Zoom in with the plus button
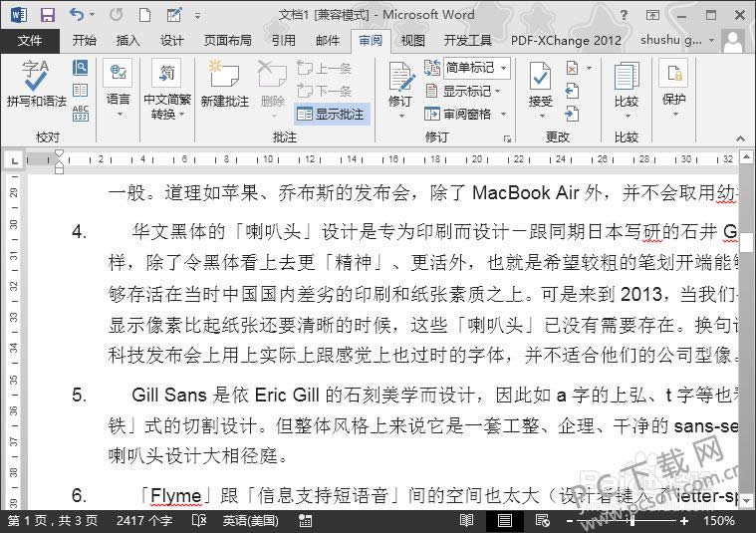The height and width of the screenshot is (533, 756). click(x=683, y=521)
